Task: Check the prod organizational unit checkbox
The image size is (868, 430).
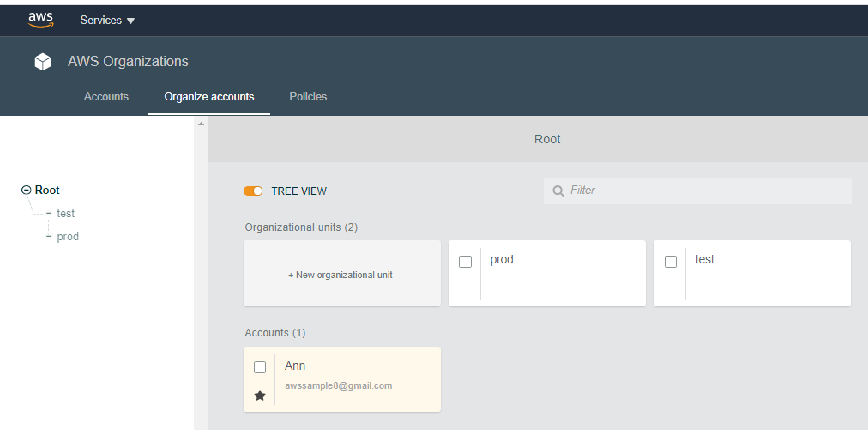Action: tap(465, 262)
